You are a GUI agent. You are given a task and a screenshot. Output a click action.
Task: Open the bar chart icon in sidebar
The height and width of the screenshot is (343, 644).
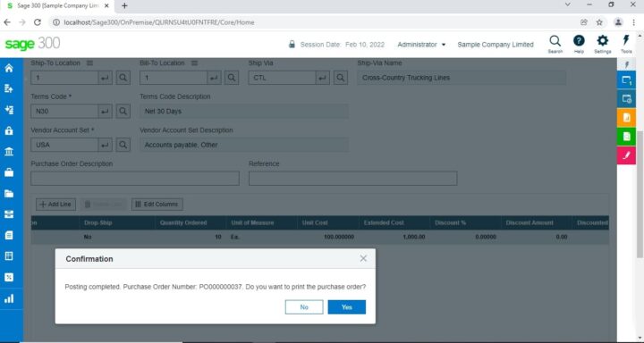pos(9,298)
